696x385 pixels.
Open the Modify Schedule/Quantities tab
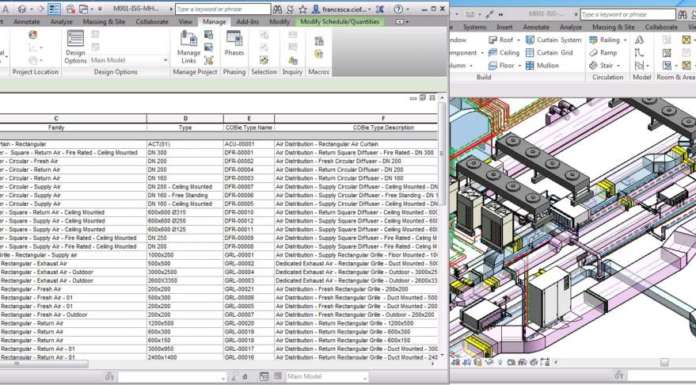340,21
